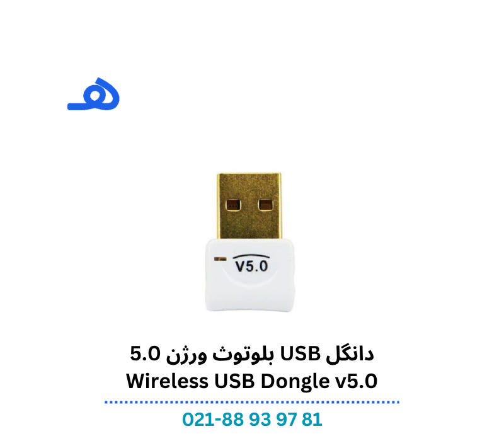
Task: Click the LED indicator slot on dongle
Action: pos(220,259)
